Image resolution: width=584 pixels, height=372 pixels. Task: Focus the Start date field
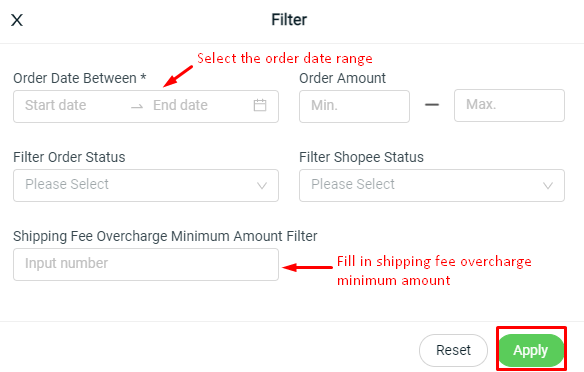[71, 105]
